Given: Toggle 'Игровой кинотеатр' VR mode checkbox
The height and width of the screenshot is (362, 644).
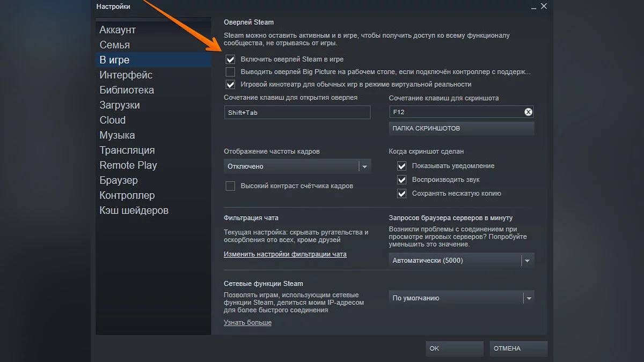Looking at the screenshot, I should click(230, 84).
